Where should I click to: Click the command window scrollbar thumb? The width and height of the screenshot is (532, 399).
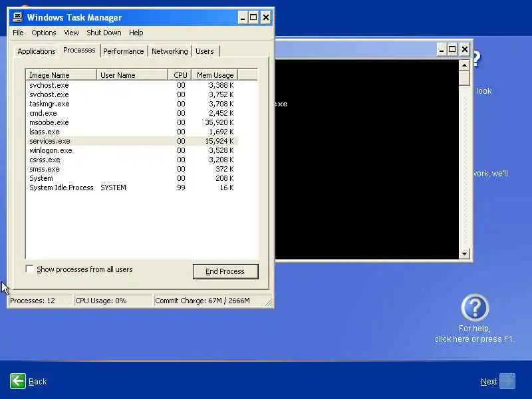pyautogui.click(x=464, y=78)
